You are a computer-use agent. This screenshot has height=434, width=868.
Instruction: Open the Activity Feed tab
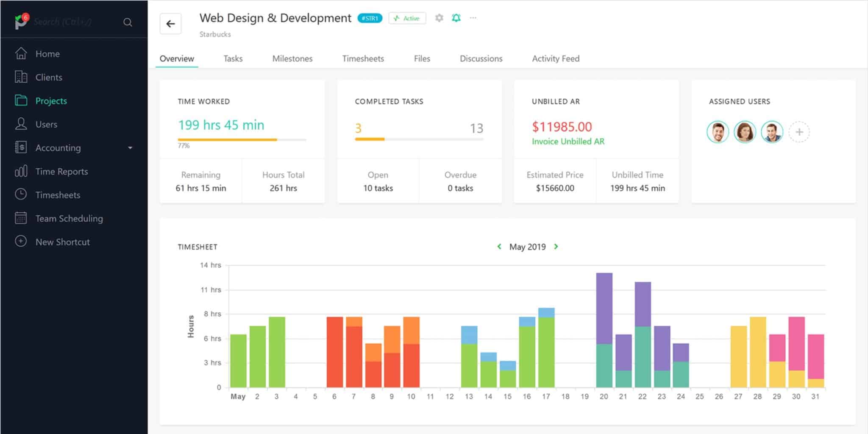556,58
